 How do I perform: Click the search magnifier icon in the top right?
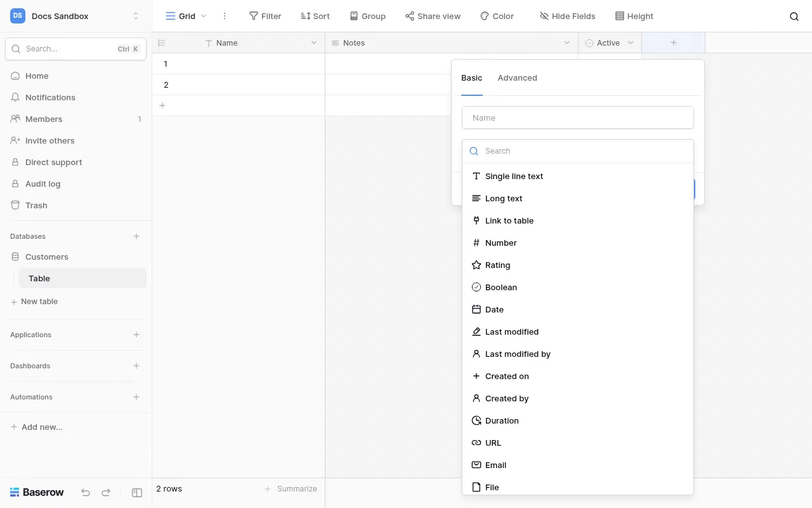click(x=794, y=17)
